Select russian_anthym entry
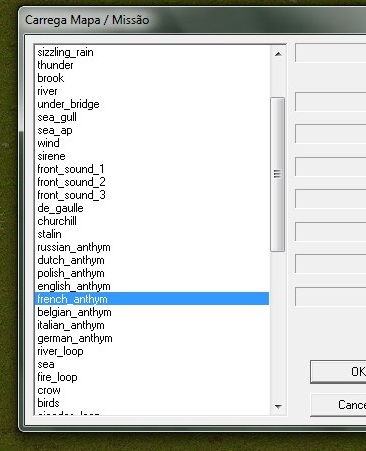Screen dimensions: 366x451 [152, 247]
